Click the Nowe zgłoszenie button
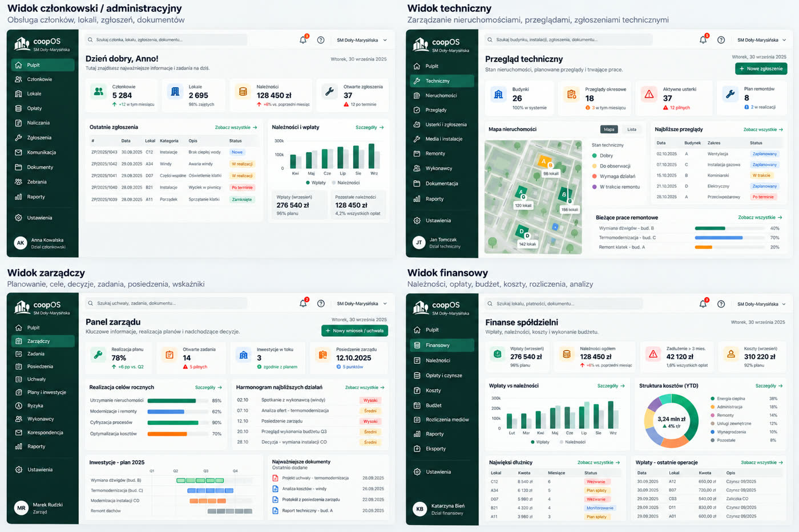Screen dimensions: 799x532 [x=761, y=68]
